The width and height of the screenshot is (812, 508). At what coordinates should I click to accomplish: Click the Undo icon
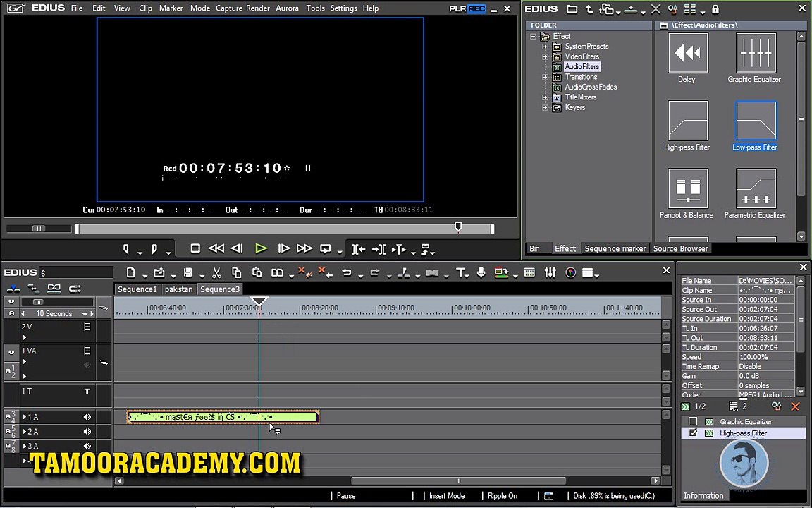pyautogui.click(x=347, y=272)
